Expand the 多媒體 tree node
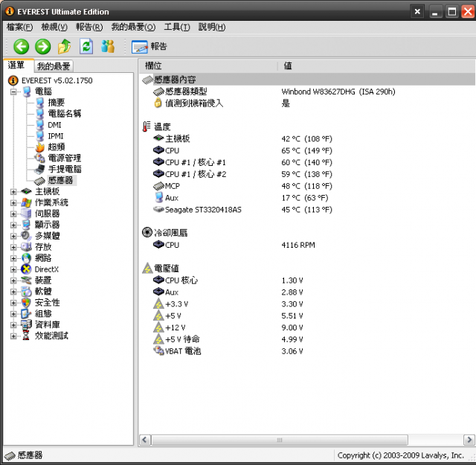Viewport: 476px width, 465px height. [x=13, y=236]
